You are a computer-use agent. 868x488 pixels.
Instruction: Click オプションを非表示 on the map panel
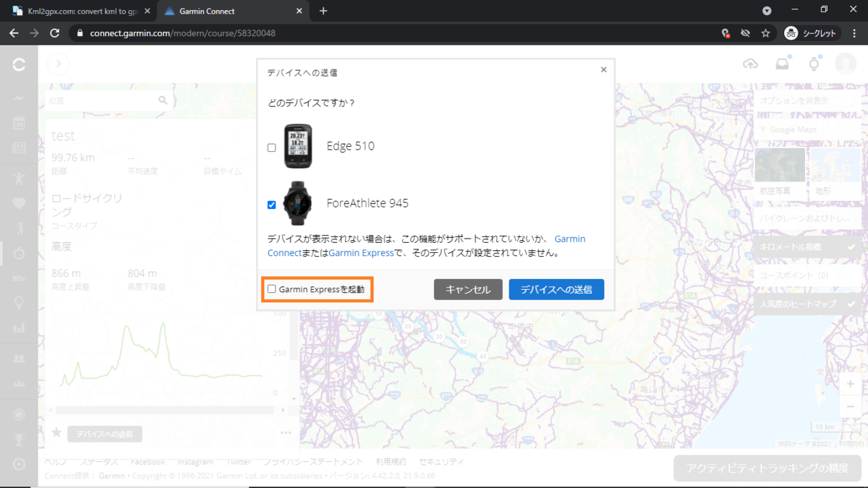[808, 101]
